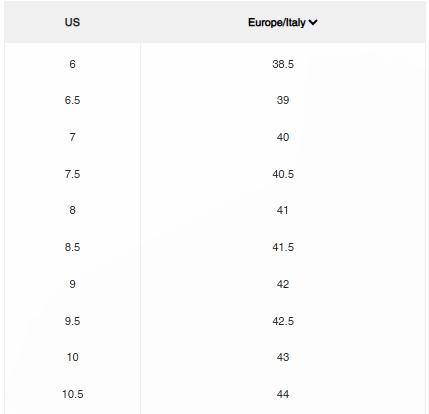Viewport: 429px width, 414px height.
Task: Select US size 6 cell
Action: coord(72,64)
